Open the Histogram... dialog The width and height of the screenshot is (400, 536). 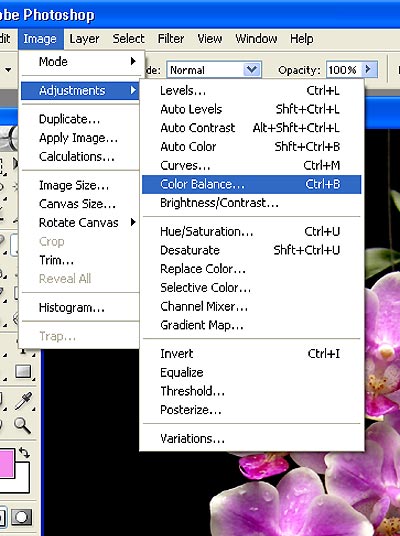tap(80, 308)
